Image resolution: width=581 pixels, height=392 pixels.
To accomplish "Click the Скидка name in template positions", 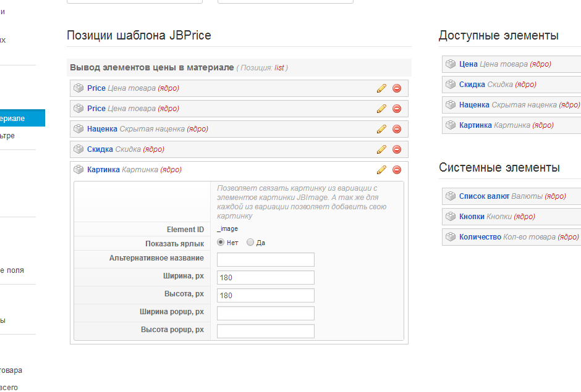I will point(100,149).
